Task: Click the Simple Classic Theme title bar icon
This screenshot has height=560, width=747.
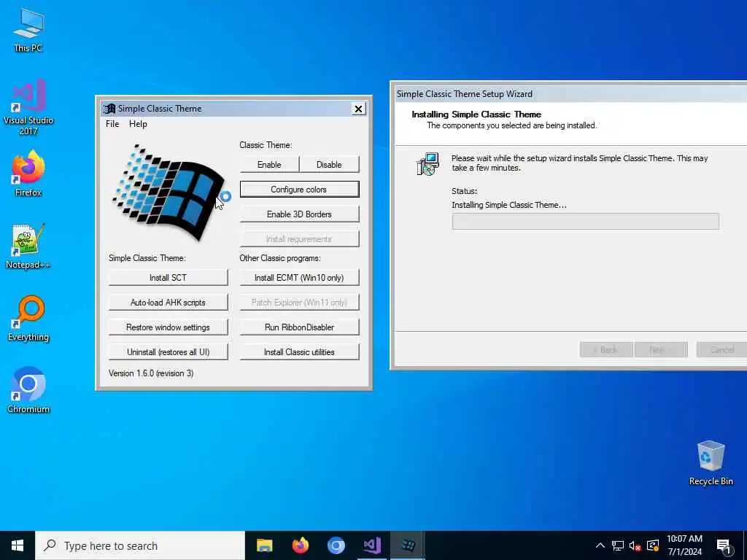Action: click(x=109, y=109)
